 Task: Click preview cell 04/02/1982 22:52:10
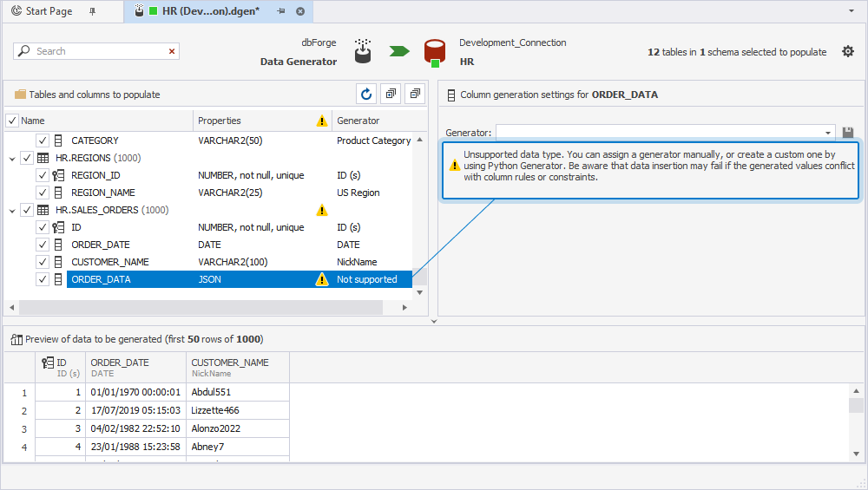[x=135, y=428]
